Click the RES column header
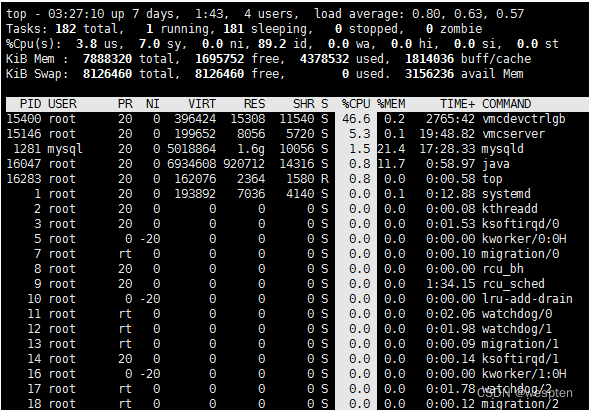Screen dimensions: 589x410 point(254,104)
